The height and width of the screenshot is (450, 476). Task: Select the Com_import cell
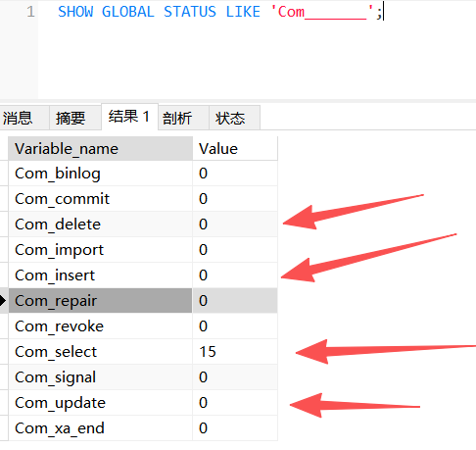pyautogui.click(x=100, y=250)
